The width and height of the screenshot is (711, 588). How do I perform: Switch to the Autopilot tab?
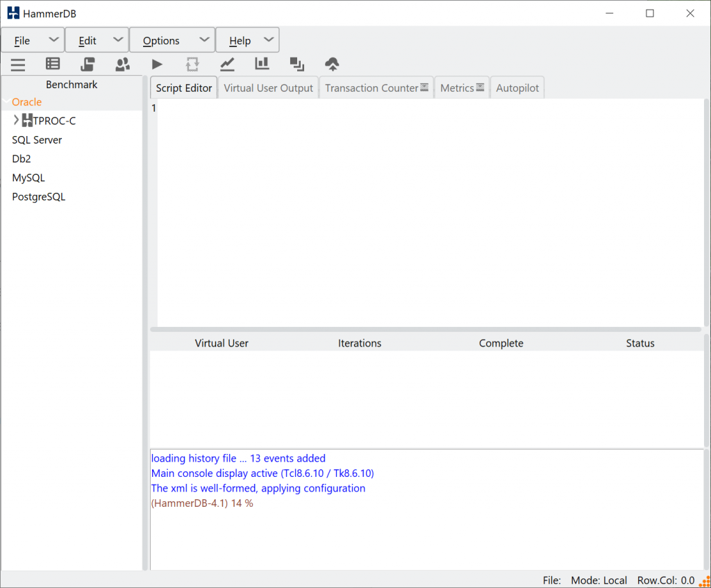(517, 88)
